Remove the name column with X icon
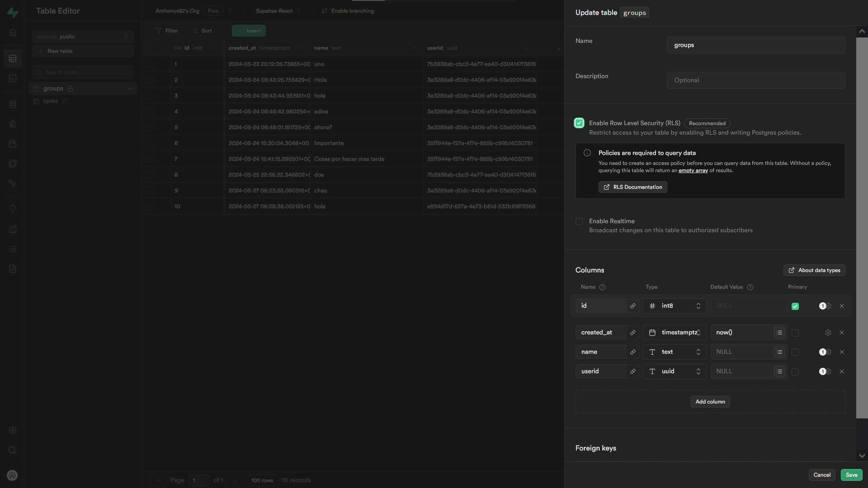868x488 pixels. click(x=842, y=352)
